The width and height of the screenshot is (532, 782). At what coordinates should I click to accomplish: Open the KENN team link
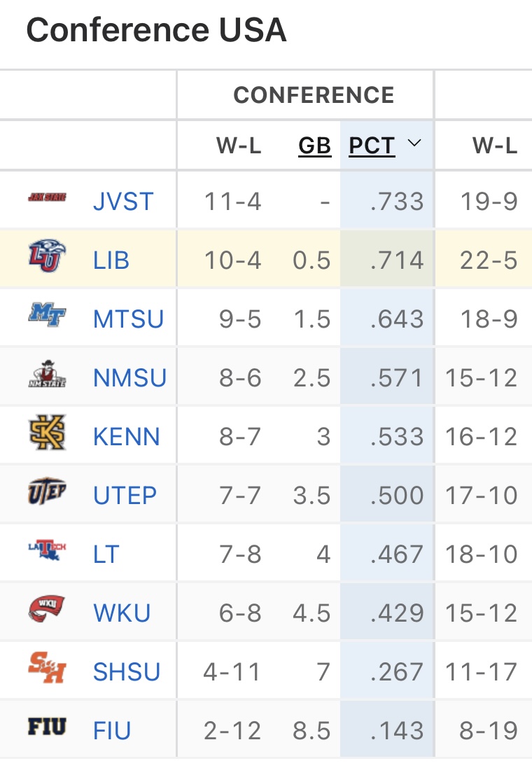coord(127,438)
